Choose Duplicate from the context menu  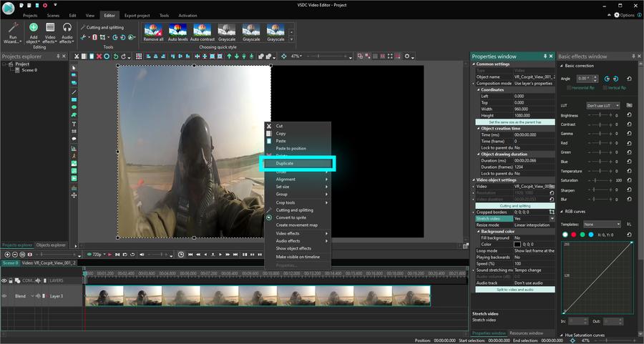[299, 163]
